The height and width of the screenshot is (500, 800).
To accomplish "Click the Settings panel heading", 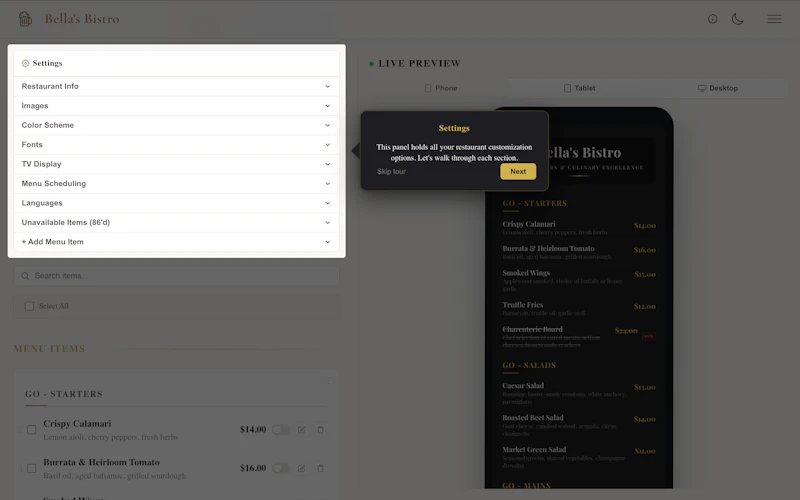I will pyautogui.click(x=47, y=63).
